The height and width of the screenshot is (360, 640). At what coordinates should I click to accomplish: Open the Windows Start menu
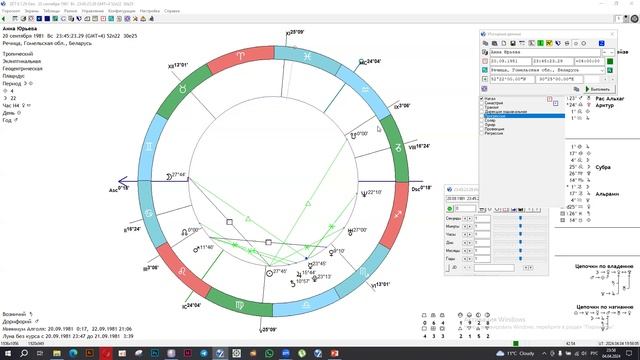tap(7, 353)
